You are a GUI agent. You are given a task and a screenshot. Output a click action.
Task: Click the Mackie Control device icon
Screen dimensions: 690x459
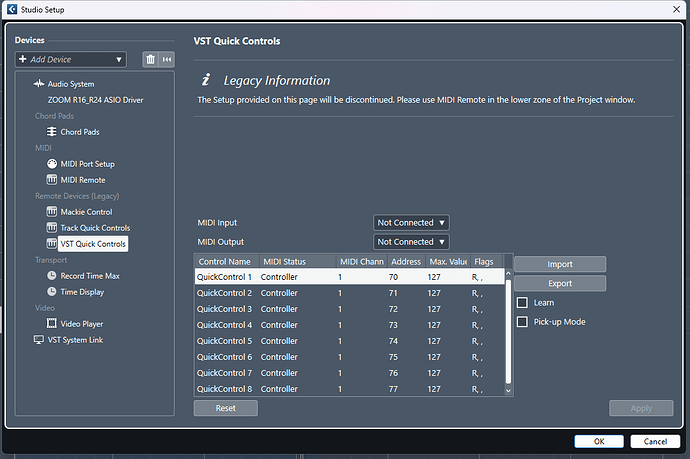(x=52, y=212)
